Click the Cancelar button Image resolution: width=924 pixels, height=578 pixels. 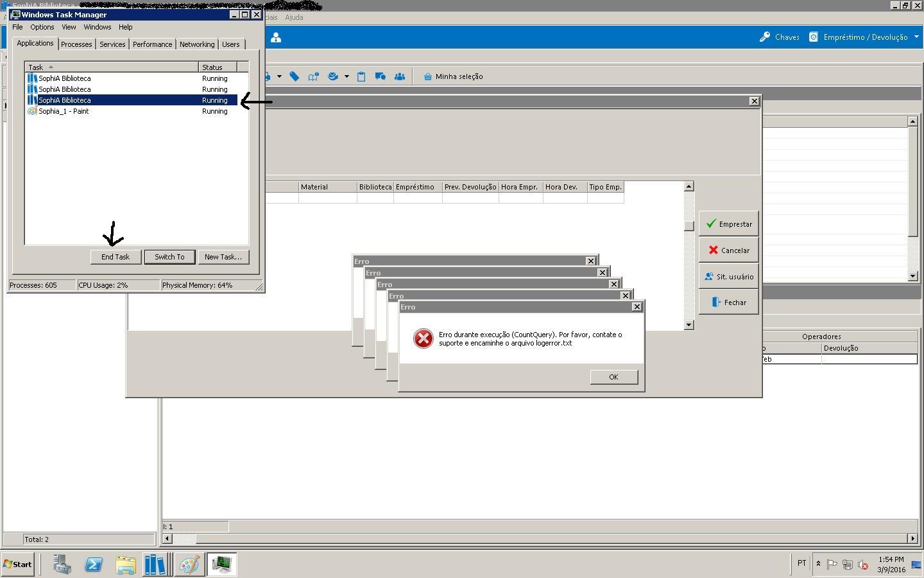click(x=729, y=250)
